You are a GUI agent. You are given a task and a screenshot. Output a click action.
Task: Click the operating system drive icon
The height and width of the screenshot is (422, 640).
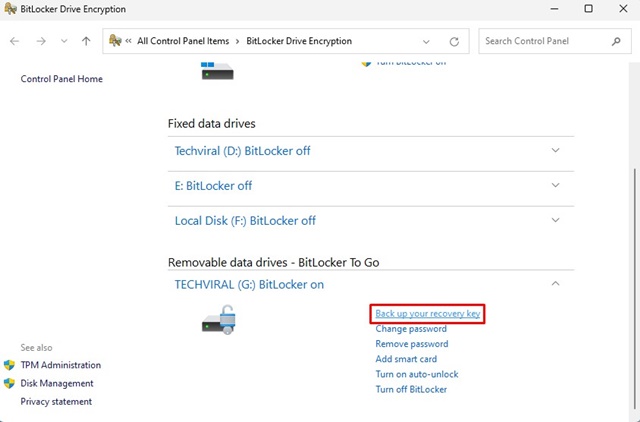point(218,71)
